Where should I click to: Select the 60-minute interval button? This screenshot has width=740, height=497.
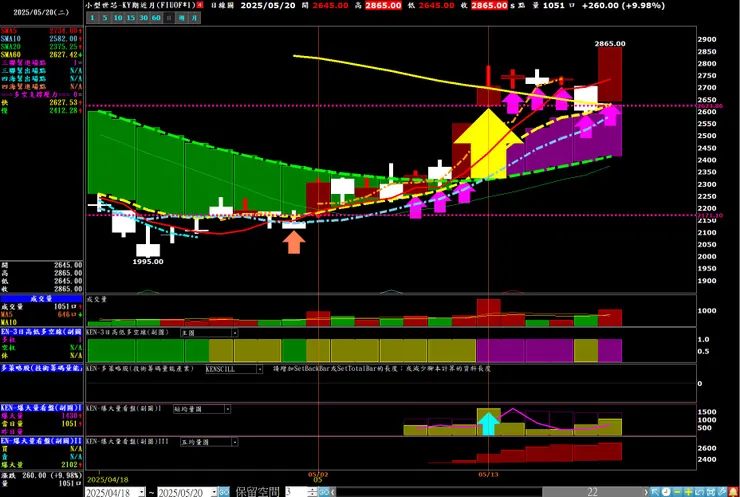click(156, 18)
